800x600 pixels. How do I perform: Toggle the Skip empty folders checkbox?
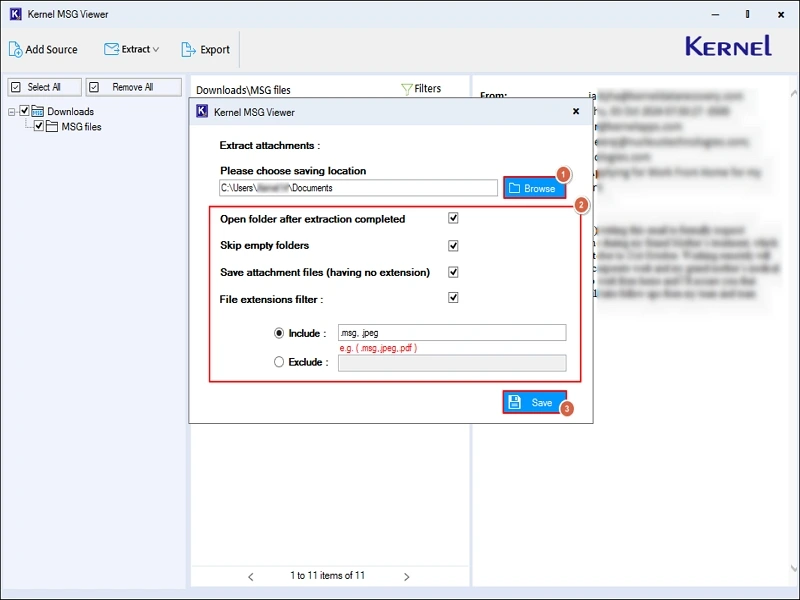click(453, 245)
